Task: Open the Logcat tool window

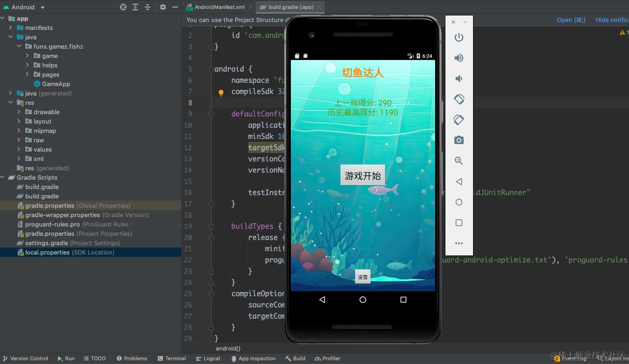Action: point(208,358)
